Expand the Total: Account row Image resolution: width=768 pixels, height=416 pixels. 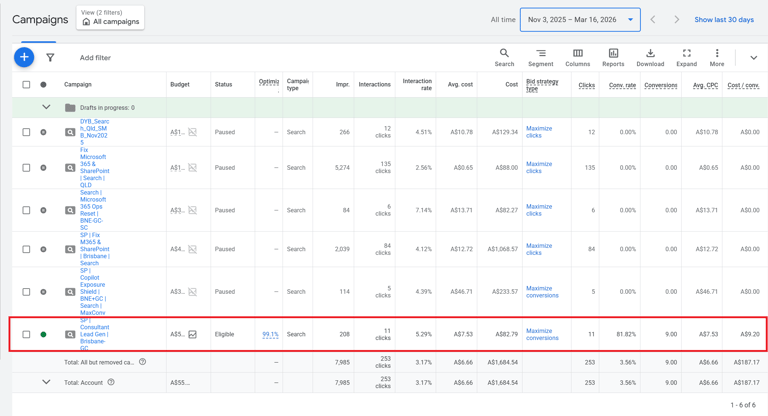pyautogui.click(x=46, y=382)
